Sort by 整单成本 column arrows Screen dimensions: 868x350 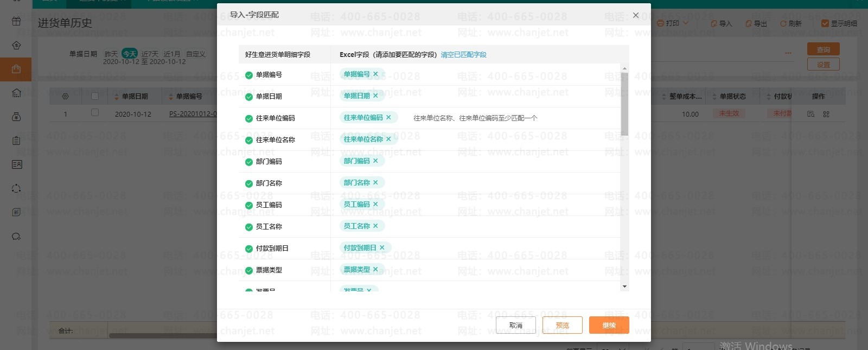[x=665, y=97]
